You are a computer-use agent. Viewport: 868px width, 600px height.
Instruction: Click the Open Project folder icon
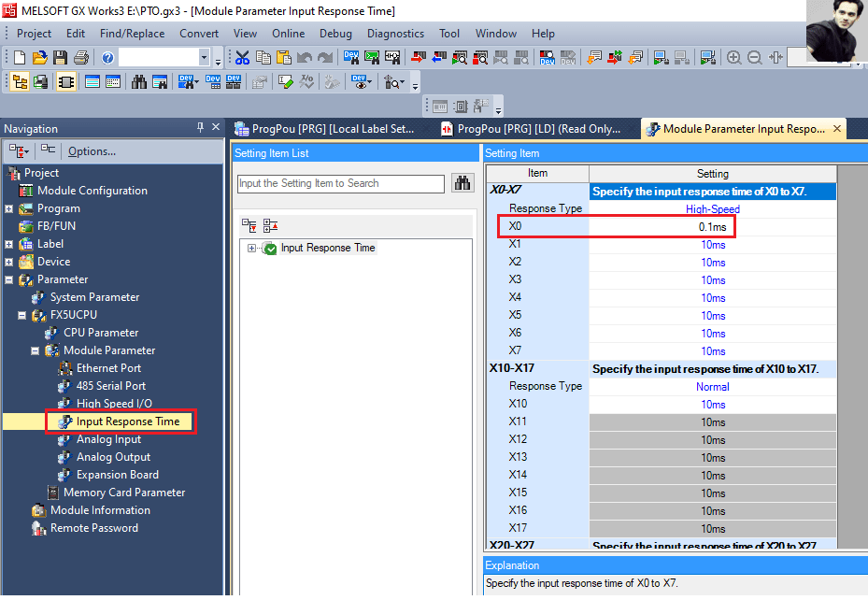[x=39, y=57]
